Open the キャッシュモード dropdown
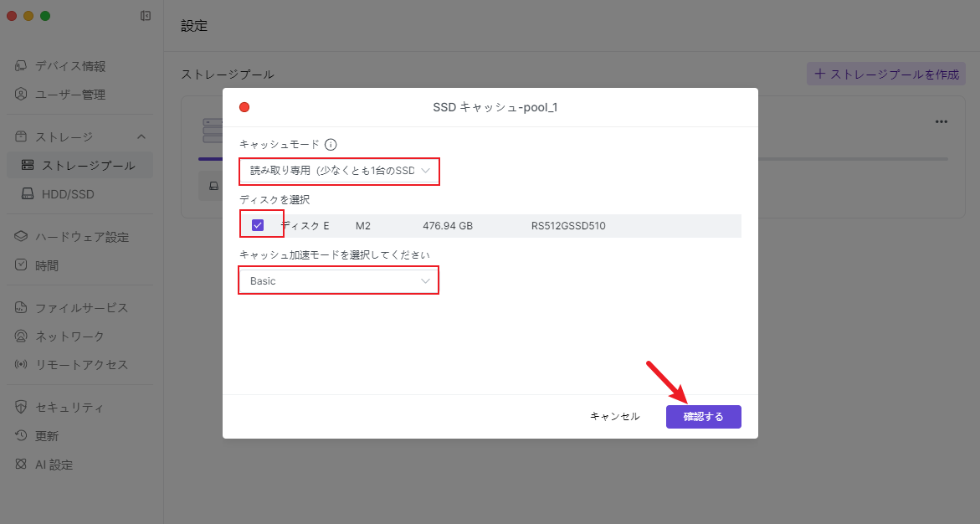980x524 pixels. coord(339,171)
